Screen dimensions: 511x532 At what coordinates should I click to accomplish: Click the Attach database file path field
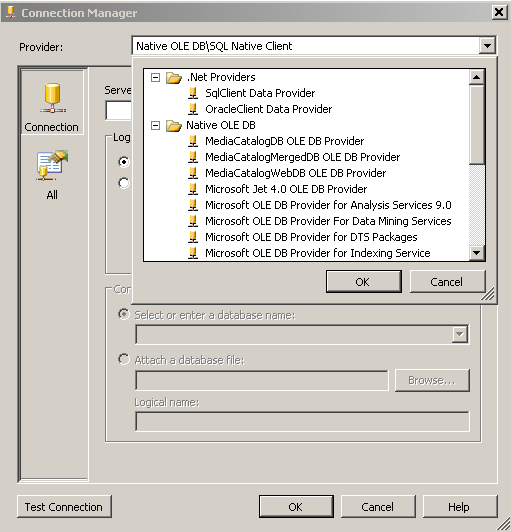pyautogui.click(x=262, y=380)
